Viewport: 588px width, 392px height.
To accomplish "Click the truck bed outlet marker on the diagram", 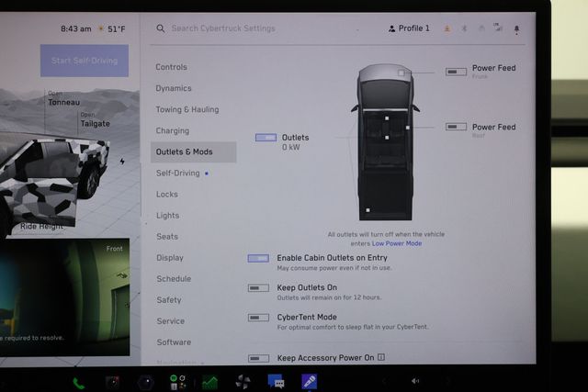I will coord(367,210).
